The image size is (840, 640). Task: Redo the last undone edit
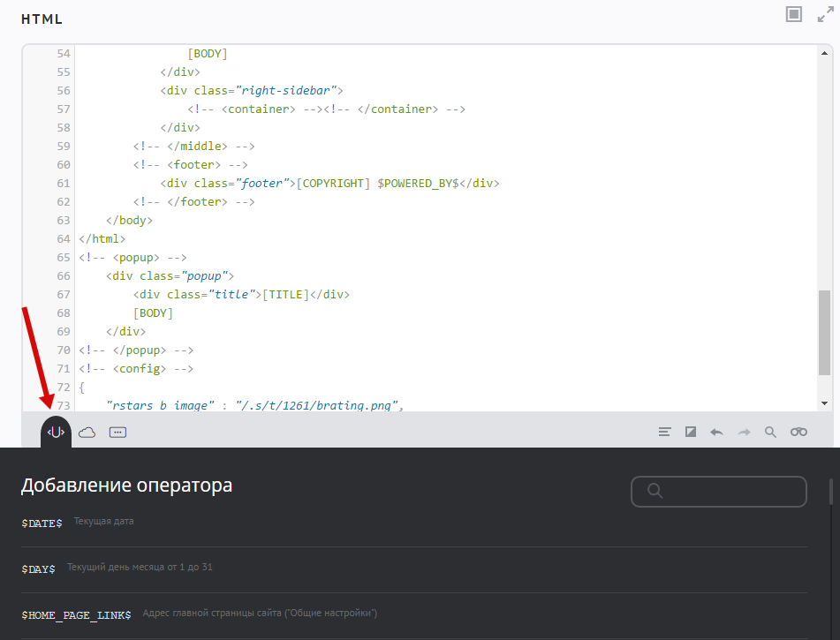(744, 432)
